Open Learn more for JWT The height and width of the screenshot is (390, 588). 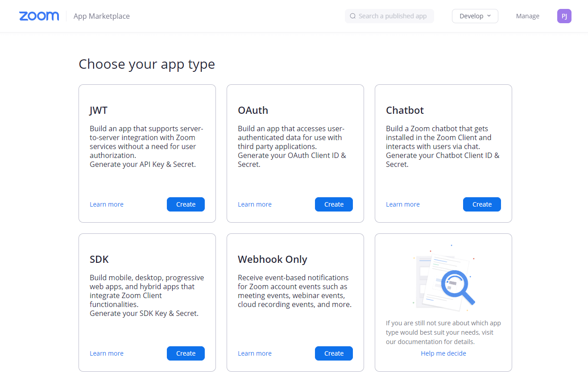click(107, 204)
